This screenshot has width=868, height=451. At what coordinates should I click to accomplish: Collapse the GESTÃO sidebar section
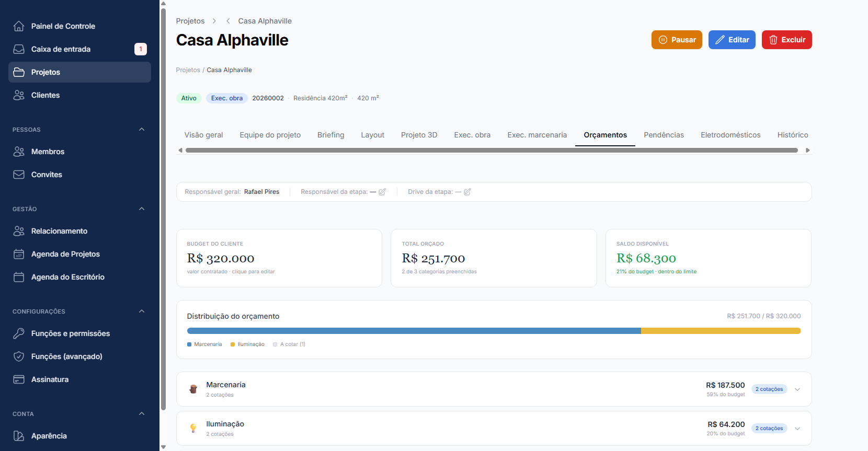[142, 209]
